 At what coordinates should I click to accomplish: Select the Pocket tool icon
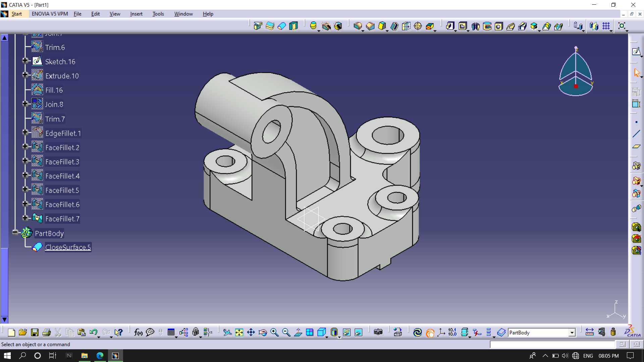click(463, 26)
